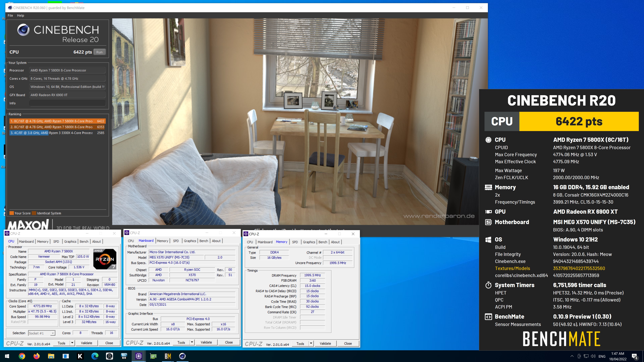Open the volume speaker tray icon
Image resolution: width=644 pixels, height=362 pixels.
coord(593,356)
